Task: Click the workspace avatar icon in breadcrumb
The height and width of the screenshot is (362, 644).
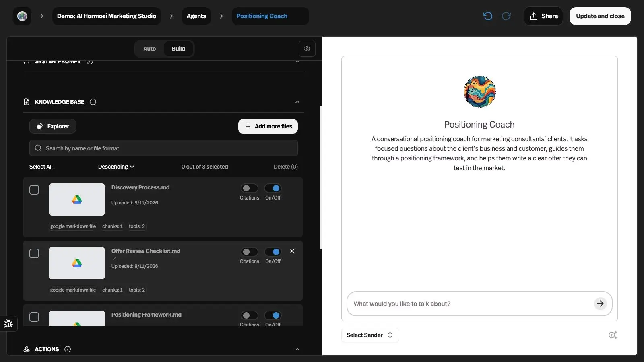Action: (22, 16)
